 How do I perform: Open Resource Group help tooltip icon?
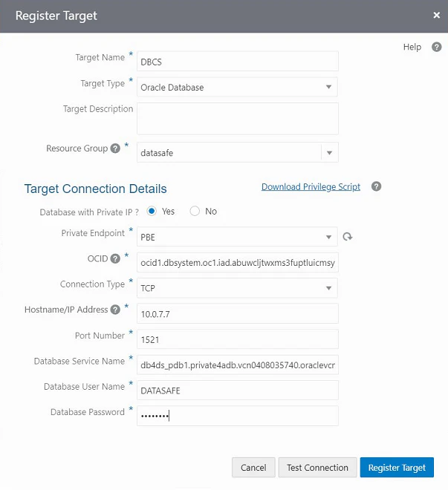[x=115, y=148]
